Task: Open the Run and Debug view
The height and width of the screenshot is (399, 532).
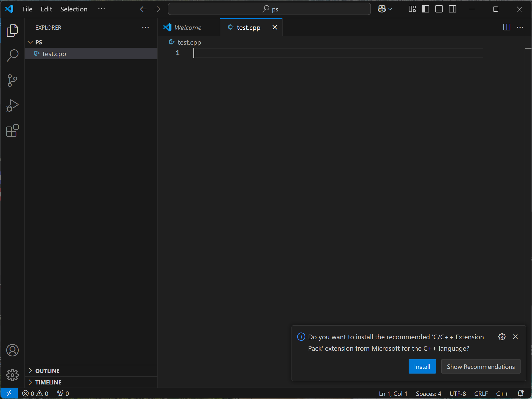Action: coord(12,105)
